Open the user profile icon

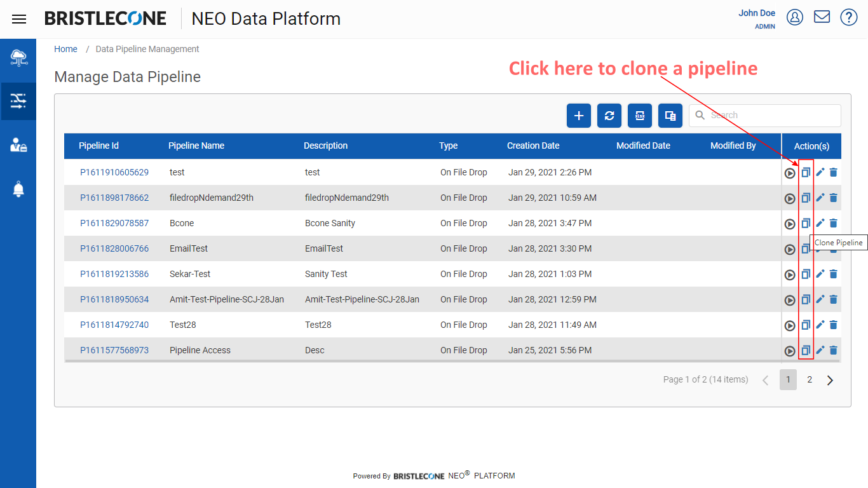(795, 17)
